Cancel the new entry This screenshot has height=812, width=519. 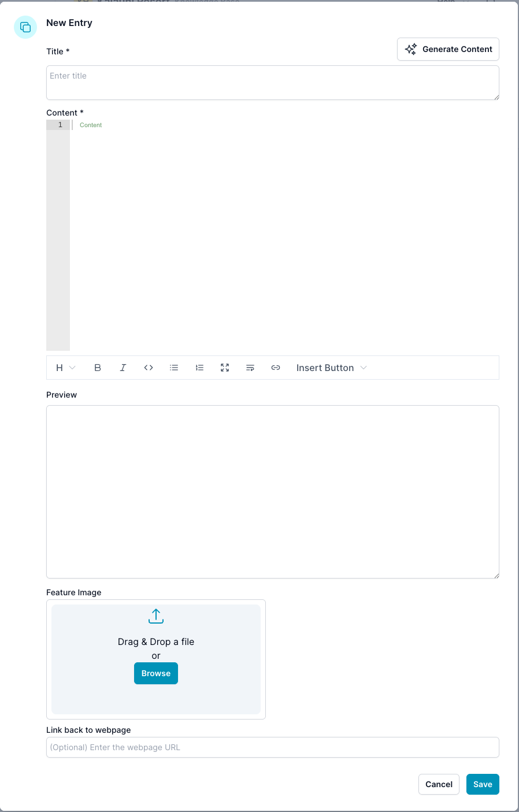[439, 784]
